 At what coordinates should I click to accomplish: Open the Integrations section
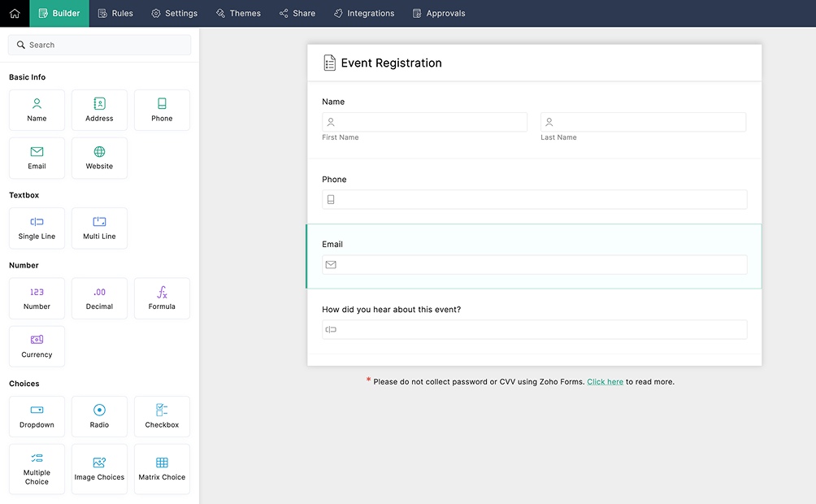click(x=363, y=13)
